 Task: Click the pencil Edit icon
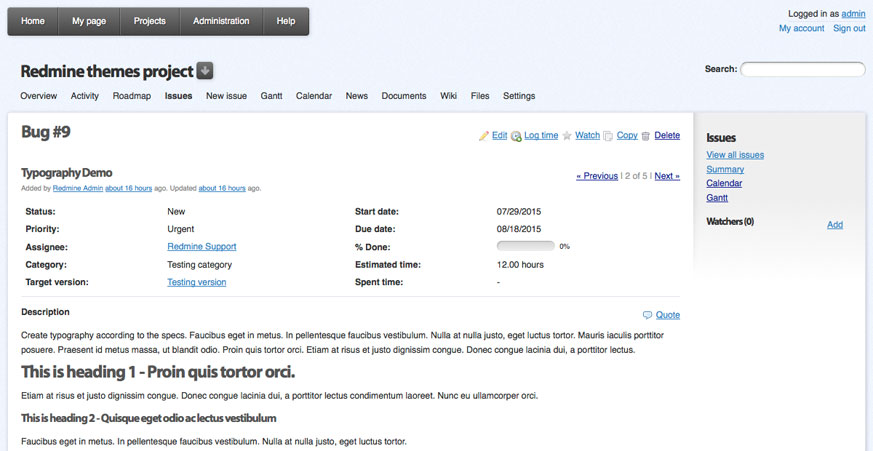pos(484,136)
